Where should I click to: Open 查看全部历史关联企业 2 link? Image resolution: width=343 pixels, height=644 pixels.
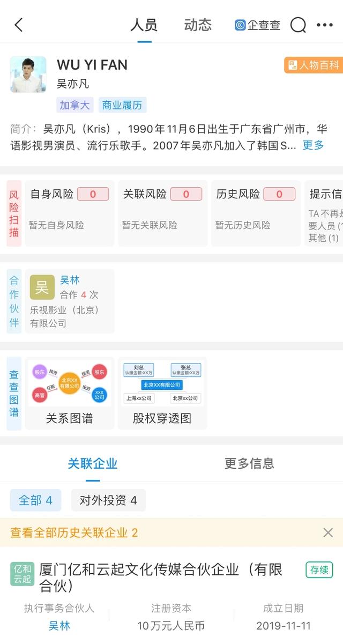click(74, 532)
